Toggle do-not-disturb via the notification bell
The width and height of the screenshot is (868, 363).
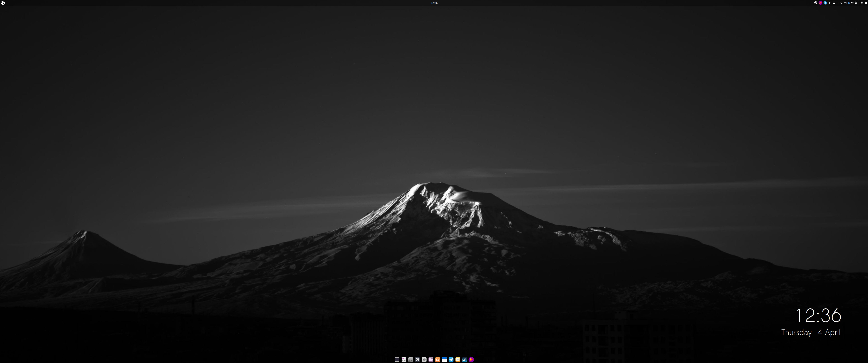[x=849, y=3]
